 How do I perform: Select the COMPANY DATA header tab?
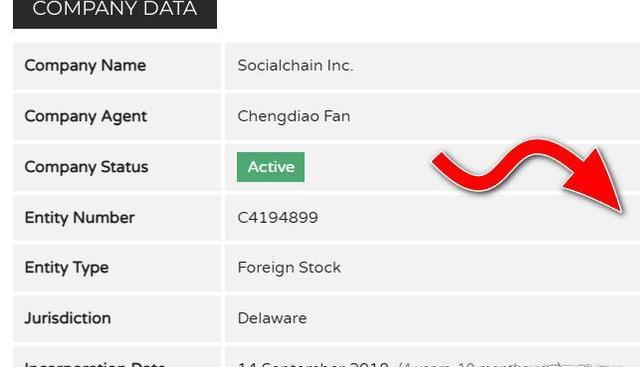[115, 12]
